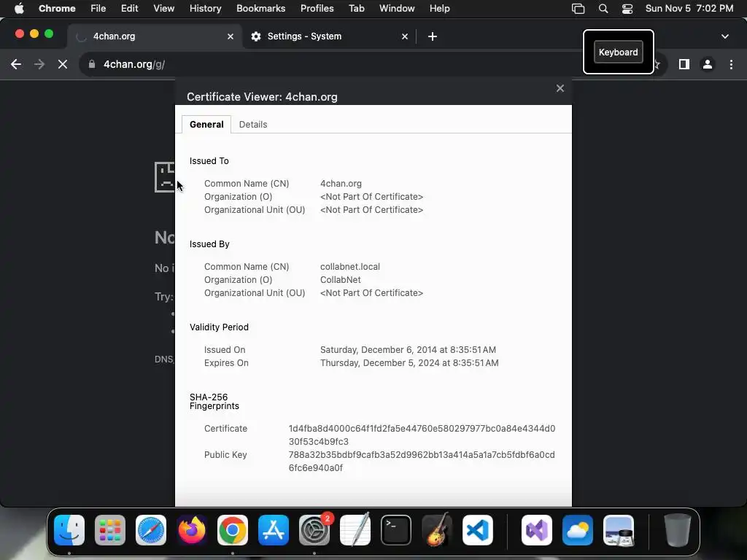The image size is (747, 560).
Task: Click the screen mirroring menu bar icon
Action: (578, 9)
